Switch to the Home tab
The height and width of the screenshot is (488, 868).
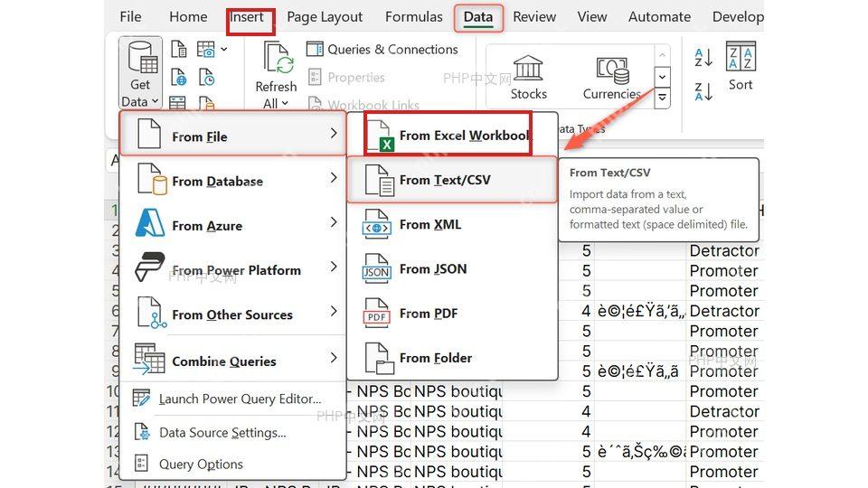click(x=188, y=17)
